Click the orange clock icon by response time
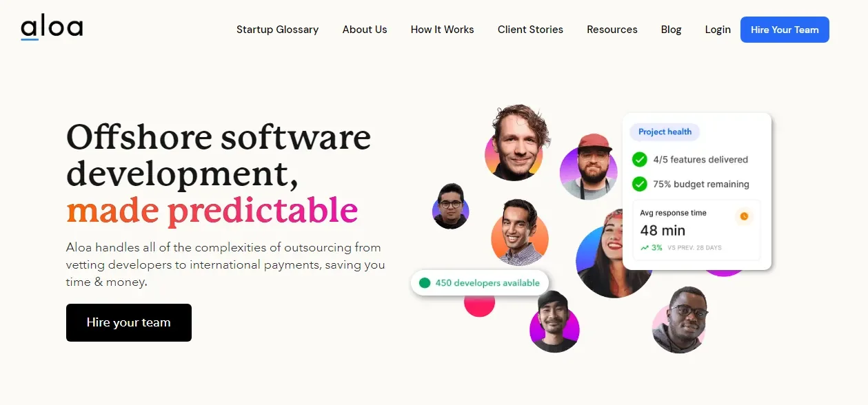 point(744,216)
